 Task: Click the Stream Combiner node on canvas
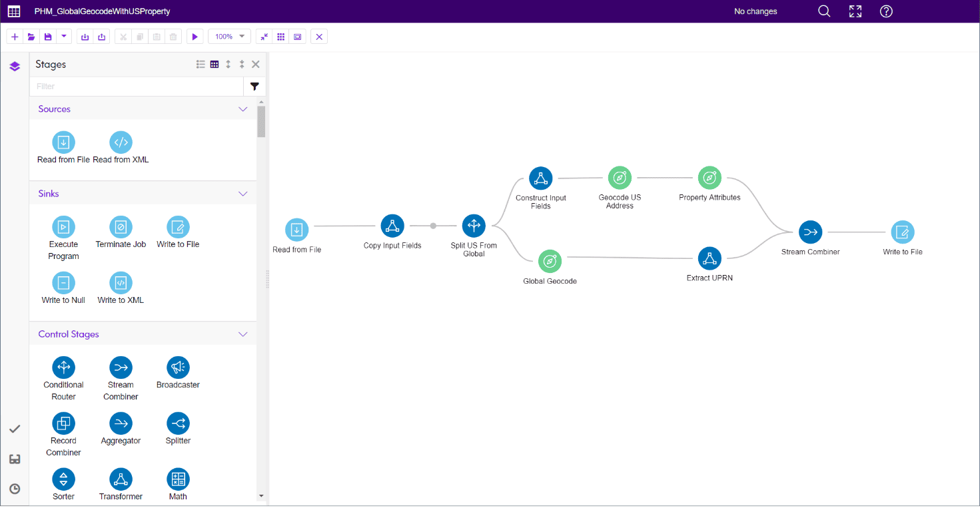[810, 232]
